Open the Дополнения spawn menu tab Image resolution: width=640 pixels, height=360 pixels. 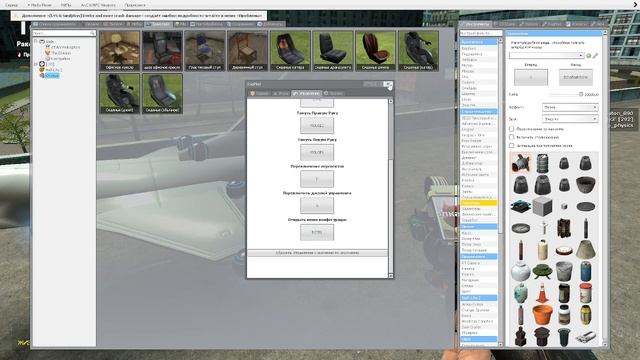[271, 24]
